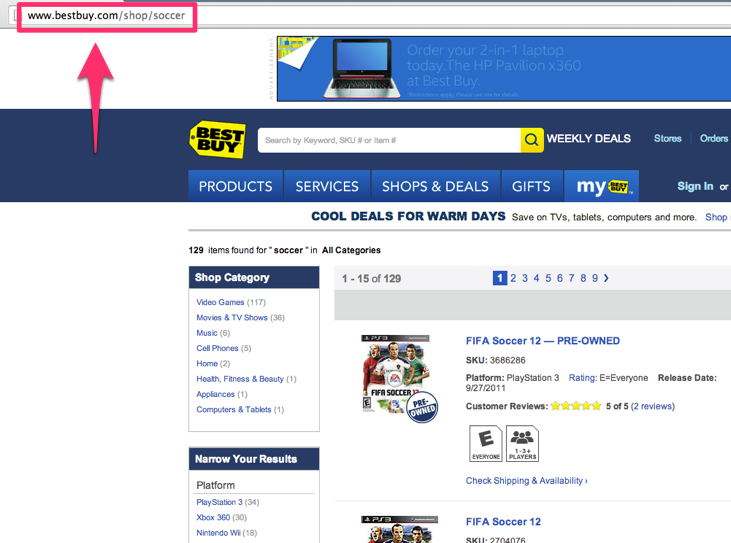The image size is (731, 543).
Task: Select current page 1 in pagination
Action: tap(500, 278)
